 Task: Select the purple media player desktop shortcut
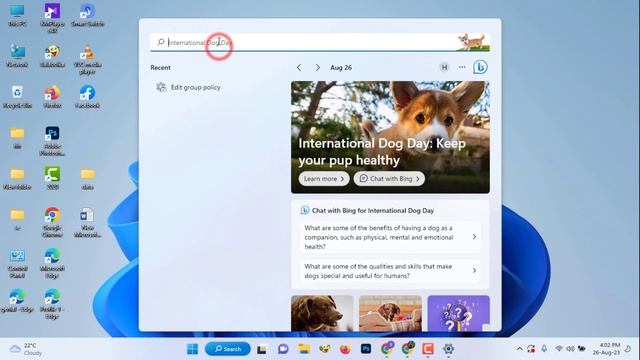(52, 18)
